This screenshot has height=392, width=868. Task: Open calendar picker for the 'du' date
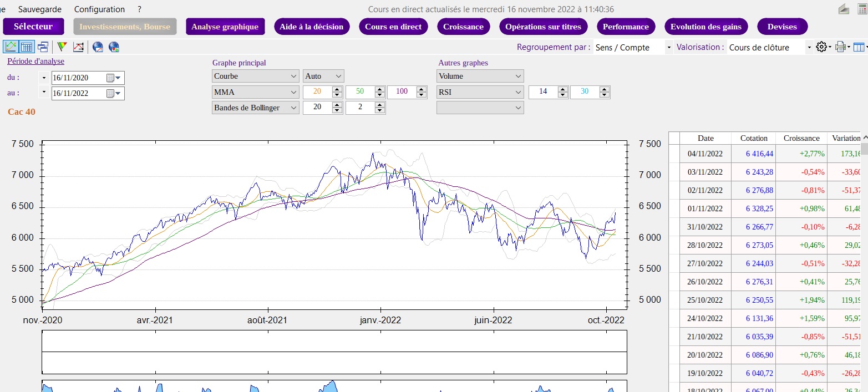click(x=110, y=78)
